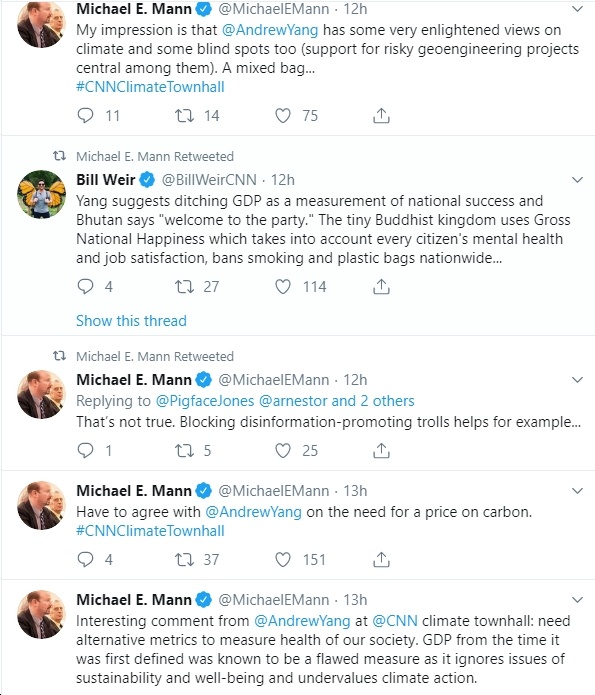Like the tweet with 151 likes
The image size is (595, 695).
[283, 560]
